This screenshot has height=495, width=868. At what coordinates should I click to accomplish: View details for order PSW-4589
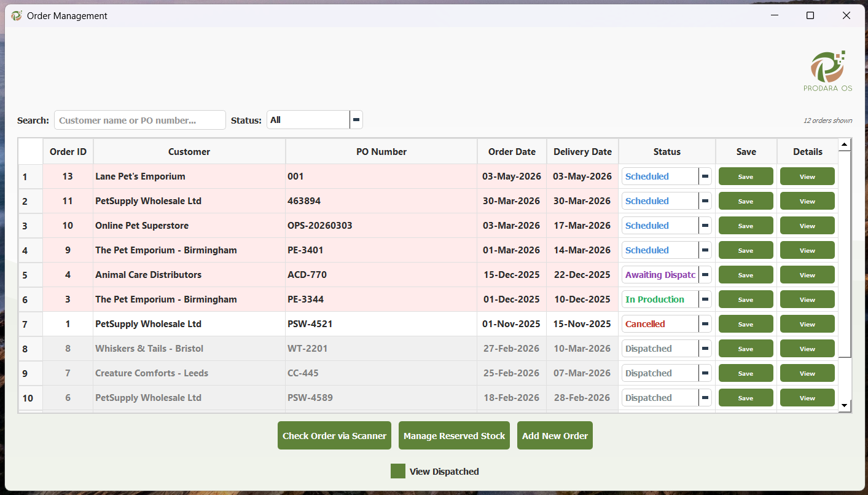pyautogui.click(x=807, y=398)
